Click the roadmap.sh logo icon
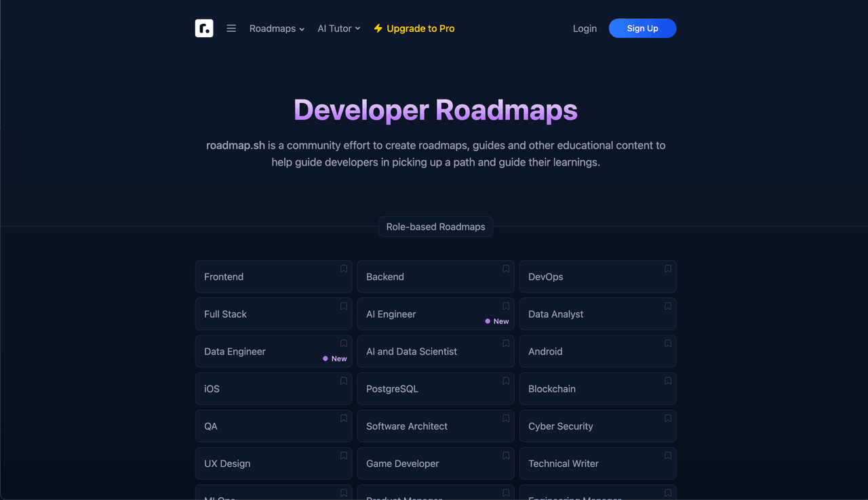 point(204,28)
